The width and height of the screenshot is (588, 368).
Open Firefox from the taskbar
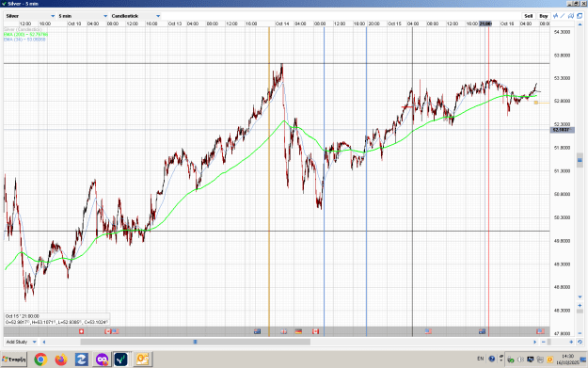pyautogui.click(x=61, y=360)
